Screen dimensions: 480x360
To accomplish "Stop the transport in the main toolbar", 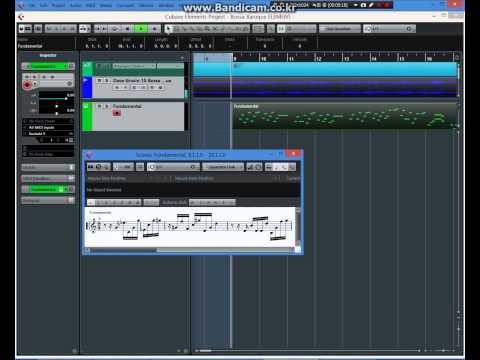I will [128, 29].
